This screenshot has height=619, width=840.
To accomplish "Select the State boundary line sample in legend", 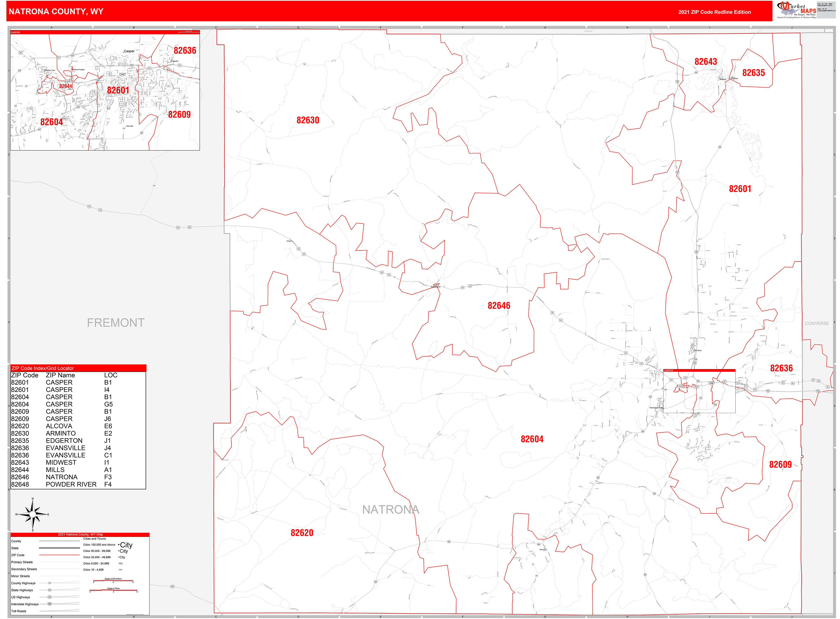I will (x=60, y=548).
